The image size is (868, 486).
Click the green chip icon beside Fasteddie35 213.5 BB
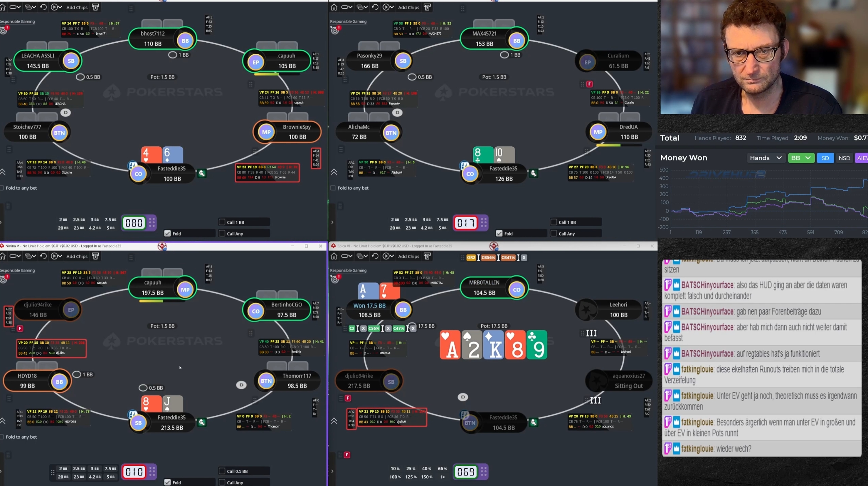[202, 422]
